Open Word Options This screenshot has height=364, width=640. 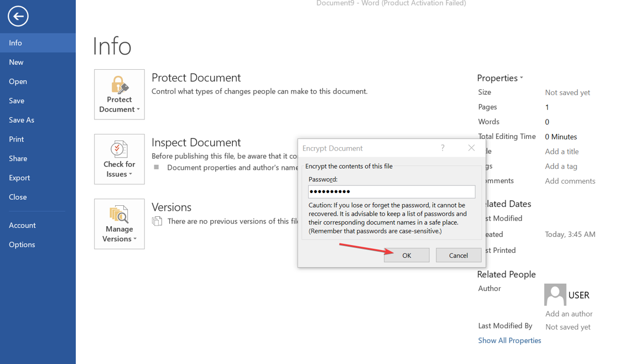pyautogui.click(x=22, y=245)
